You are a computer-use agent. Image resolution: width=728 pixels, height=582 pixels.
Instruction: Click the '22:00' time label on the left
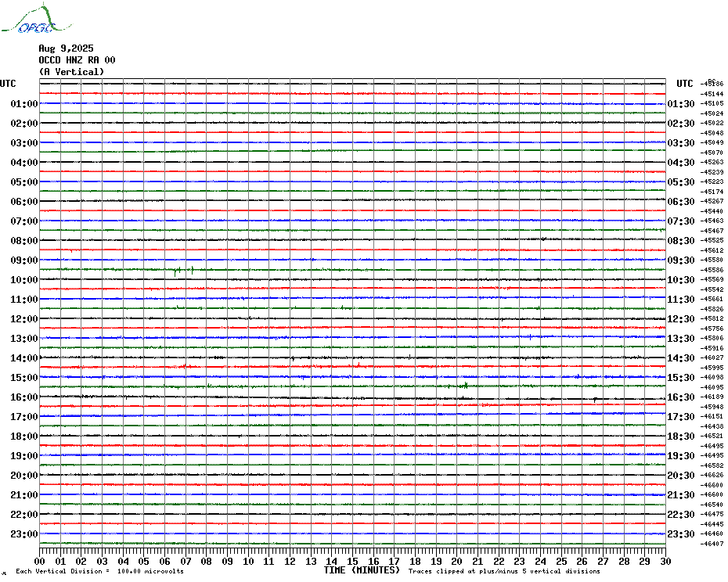click(x=24, y=514)
